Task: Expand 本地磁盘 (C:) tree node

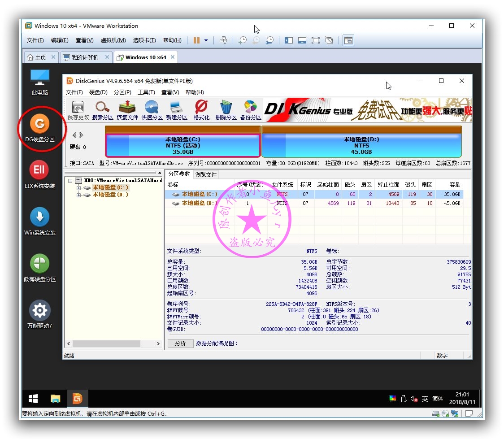Action: point(78,188)
